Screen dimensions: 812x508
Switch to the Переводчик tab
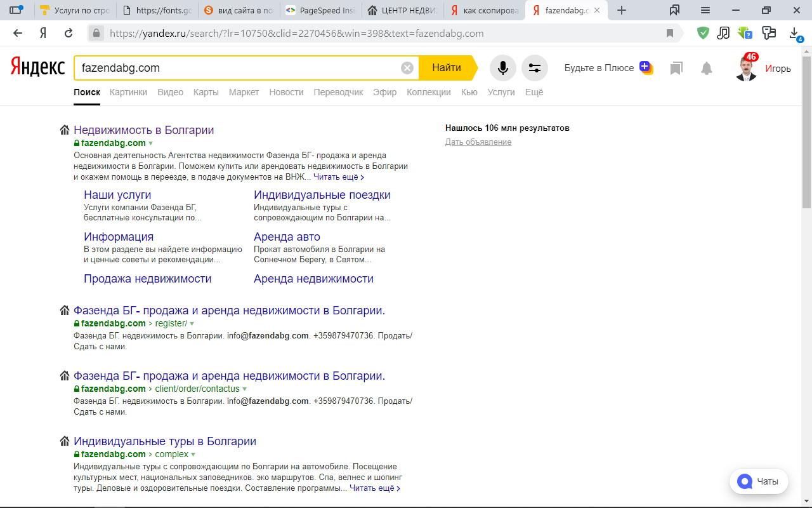click(338, 92)
